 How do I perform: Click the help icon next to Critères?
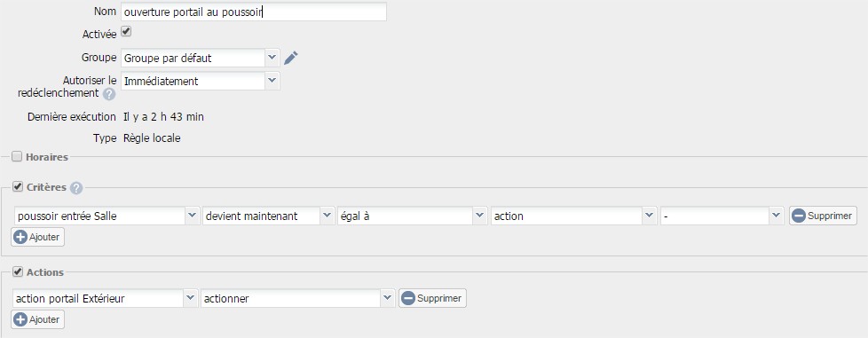pos(76,188)
